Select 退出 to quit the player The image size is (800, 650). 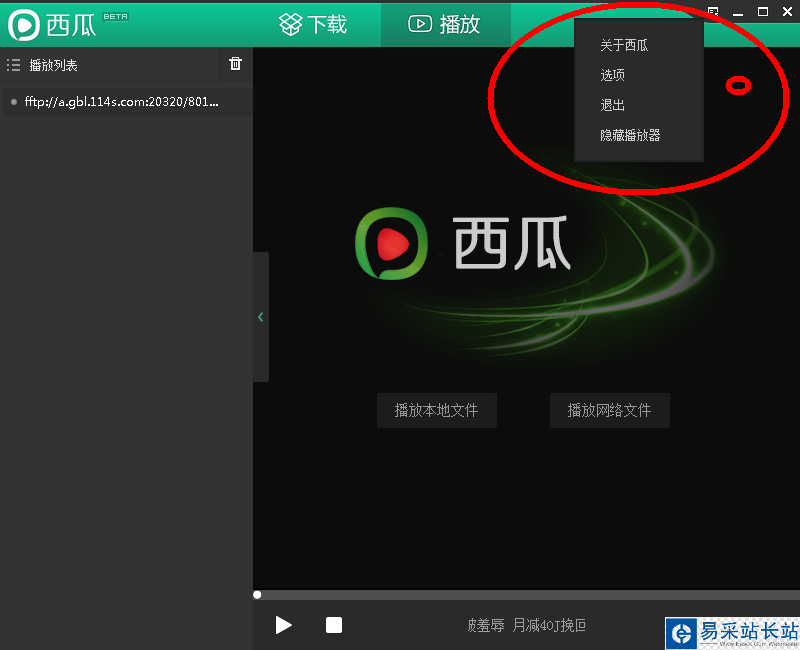pos(612,105)
